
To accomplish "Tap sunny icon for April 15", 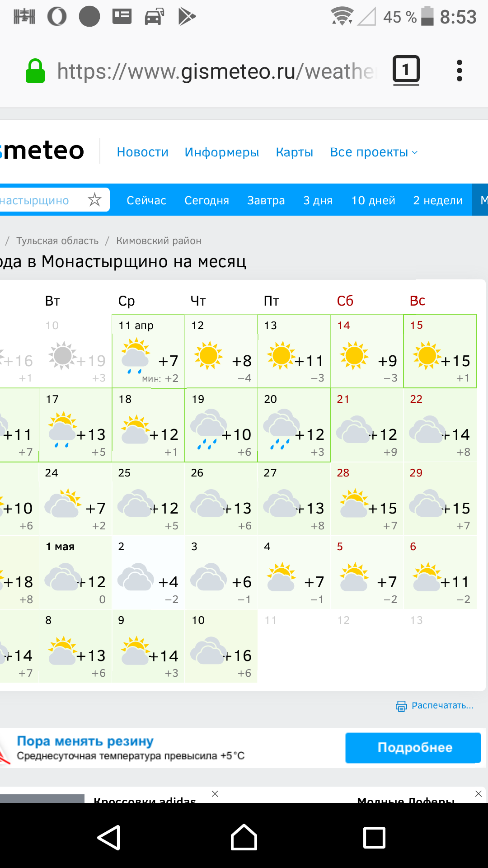I will click(427, 355).
